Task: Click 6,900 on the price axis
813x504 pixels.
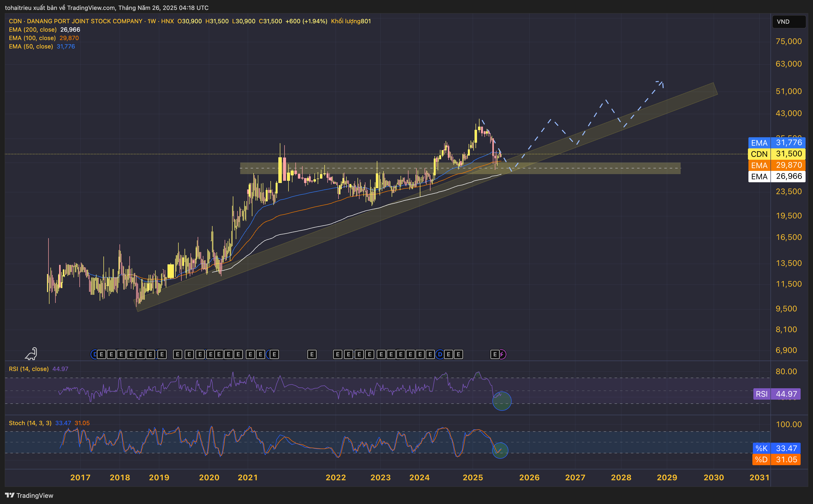Action: tap(786, 350)
